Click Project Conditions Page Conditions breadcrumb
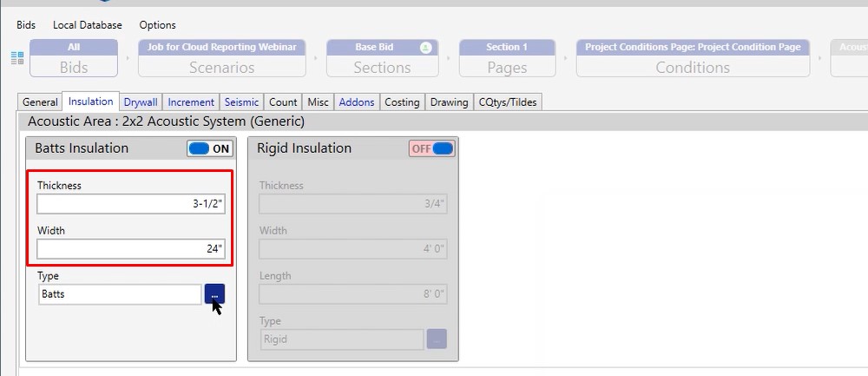 693,58
